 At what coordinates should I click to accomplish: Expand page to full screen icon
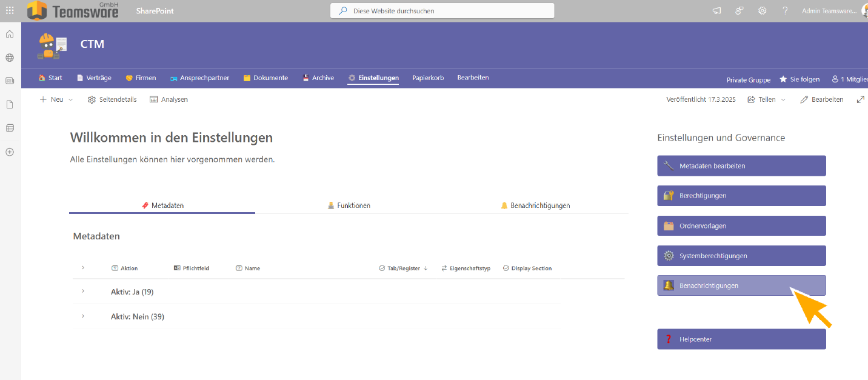(x=860, y=99)
